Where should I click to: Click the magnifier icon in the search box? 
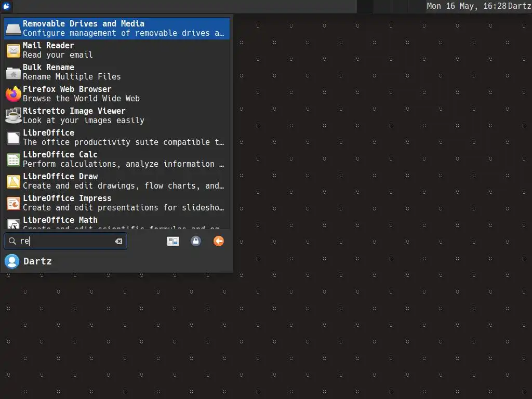click(12, 241)
